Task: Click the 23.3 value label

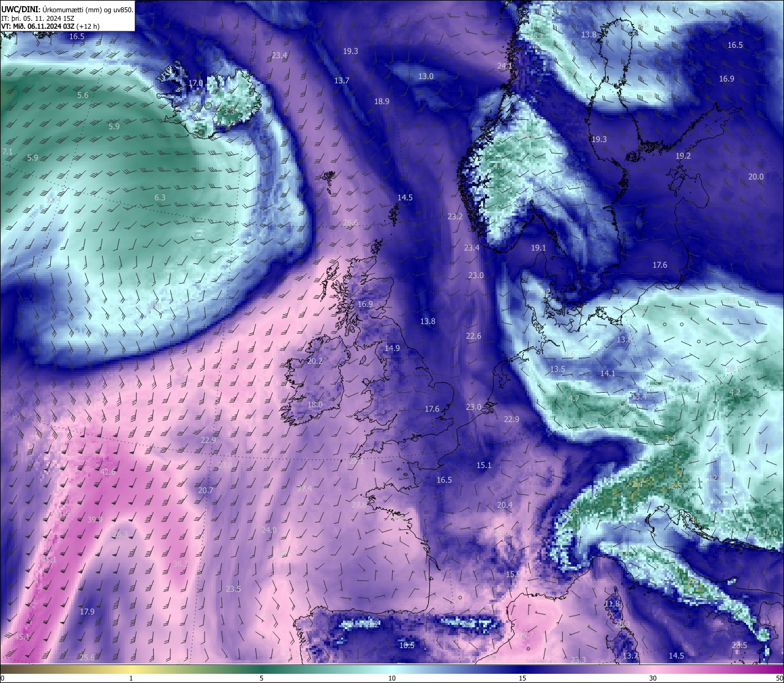Action: pyautogui.click(x=578, y=659)
